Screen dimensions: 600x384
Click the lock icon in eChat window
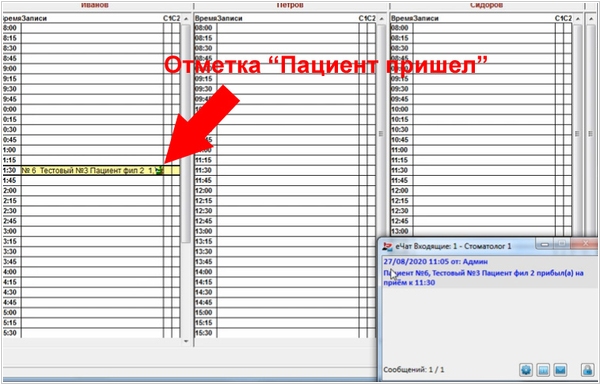point(587,370)
